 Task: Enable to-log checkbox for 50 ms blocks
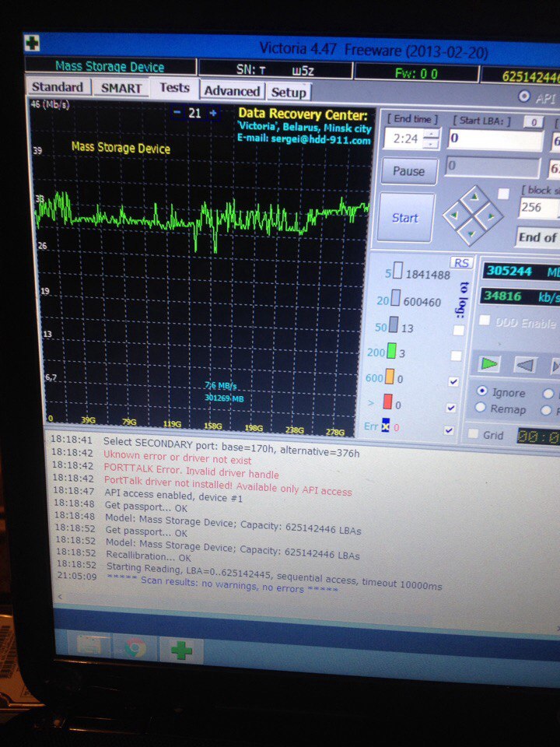(457, 330)
